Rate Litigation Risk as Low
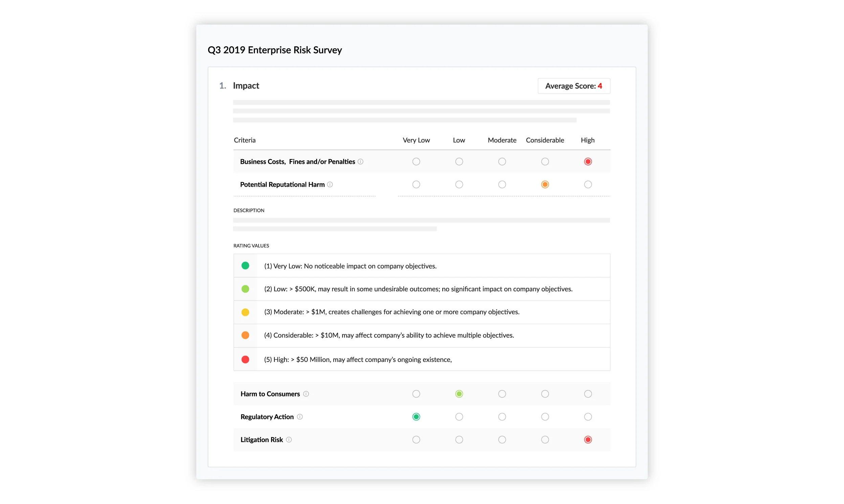The image size is (844, 504). tap(459, 440)
